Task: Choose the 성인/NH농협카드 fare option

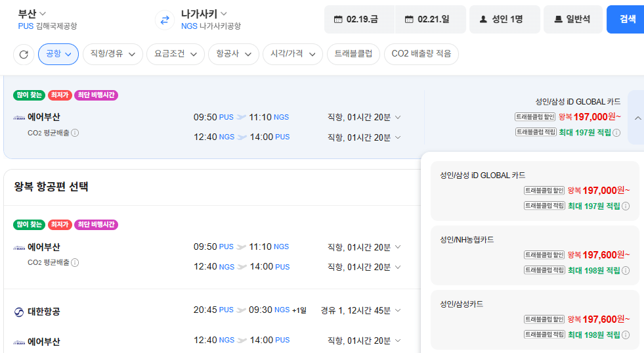Action: coord(535,256)
